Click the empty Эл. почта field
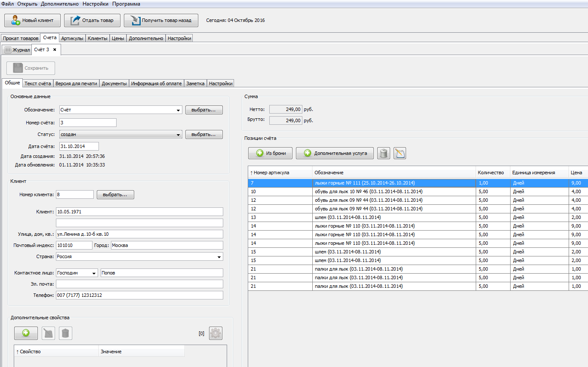 pyautogui.click(x=139, y=284)
